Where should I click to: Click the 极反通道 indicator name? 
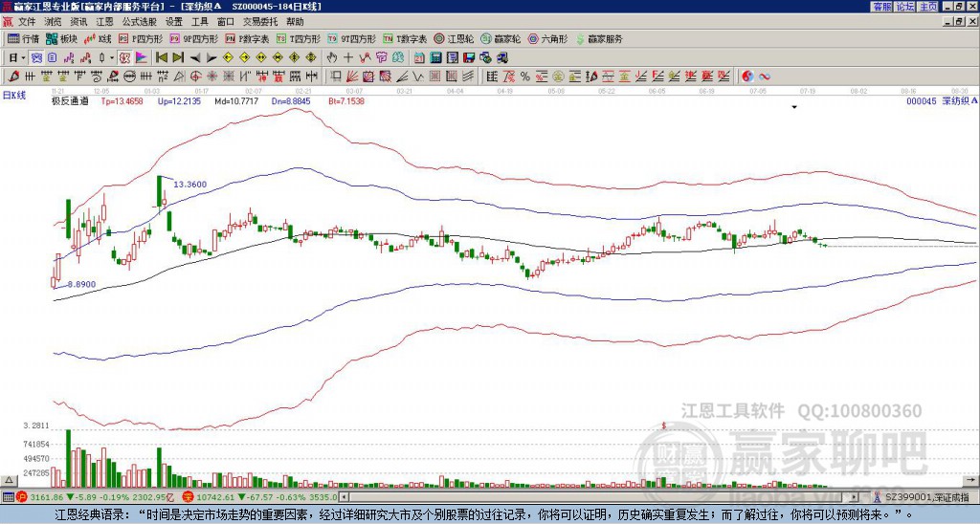pos(70,100)
